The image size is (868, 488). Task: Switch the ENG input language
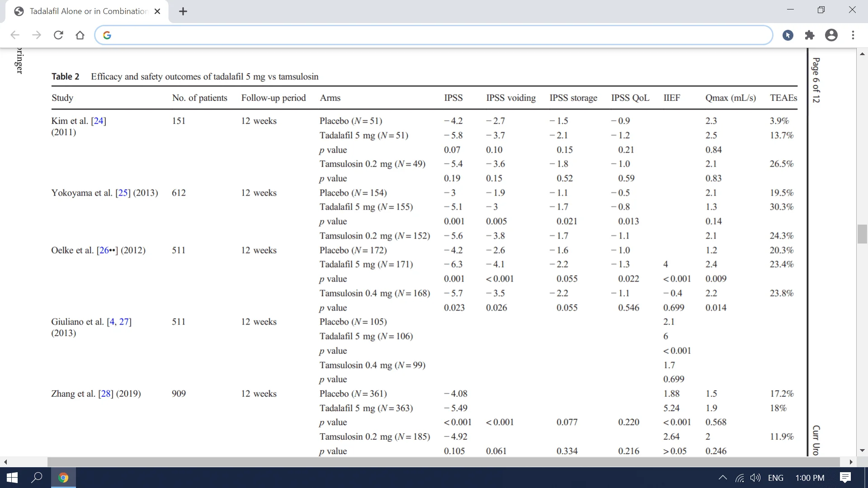coord(776,478)
